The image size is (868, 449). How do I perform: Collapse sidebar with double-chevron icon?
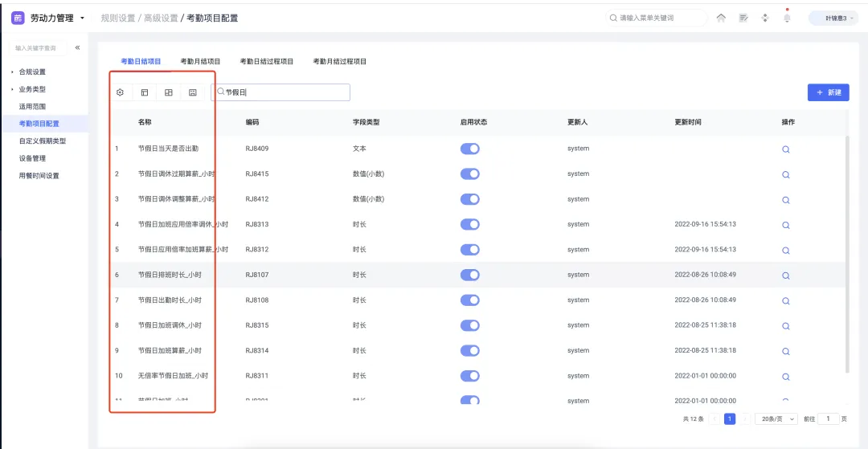pos(77,48)
